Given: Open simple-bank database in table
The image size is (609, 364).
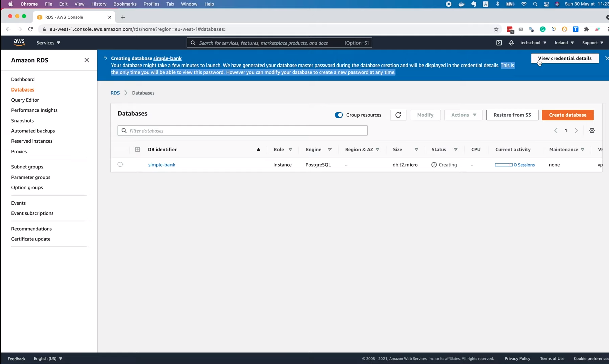Looking at the screenshot, I should point(161,165).
